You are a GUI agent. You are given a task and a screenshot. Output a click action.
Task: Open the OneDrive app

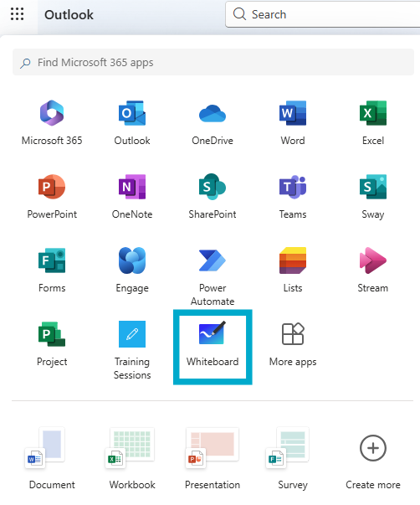pyautogui.click(x=213, y=123)
